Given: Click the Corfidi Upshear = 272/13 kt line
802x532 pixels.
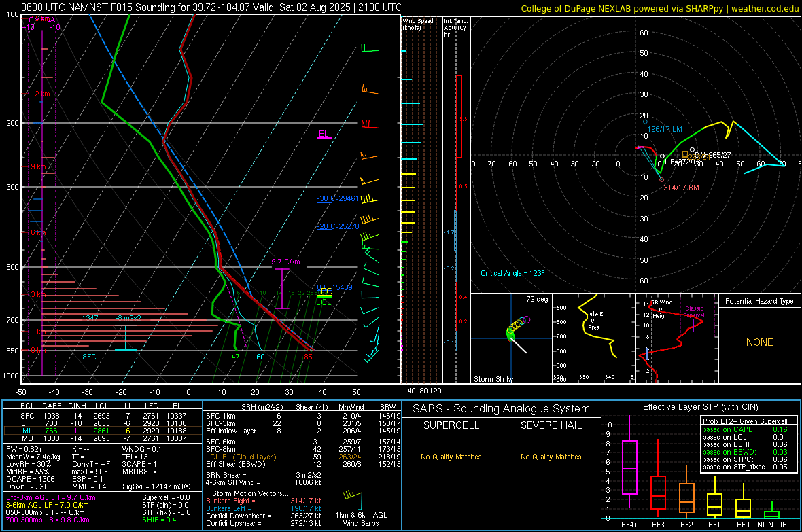Looking at the screenshot, I should [264, 523].
